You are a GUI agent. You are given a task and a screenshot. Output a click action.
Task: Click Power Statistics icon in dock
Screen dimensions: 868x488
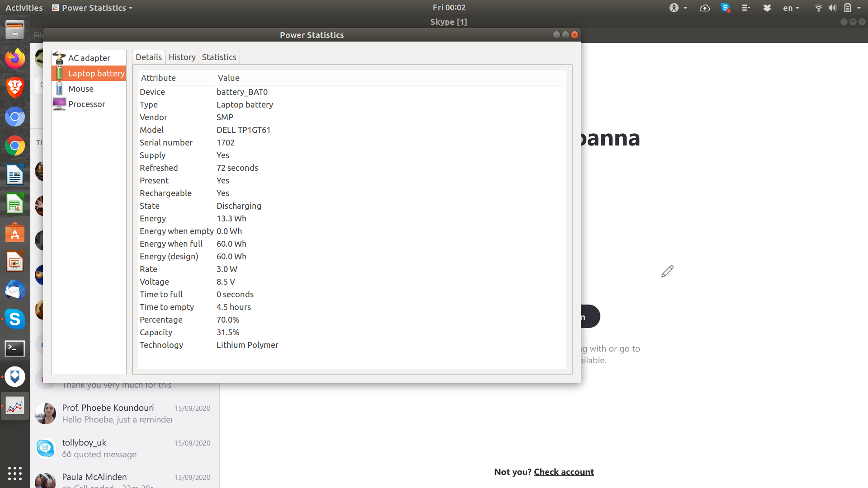[15, 406]
